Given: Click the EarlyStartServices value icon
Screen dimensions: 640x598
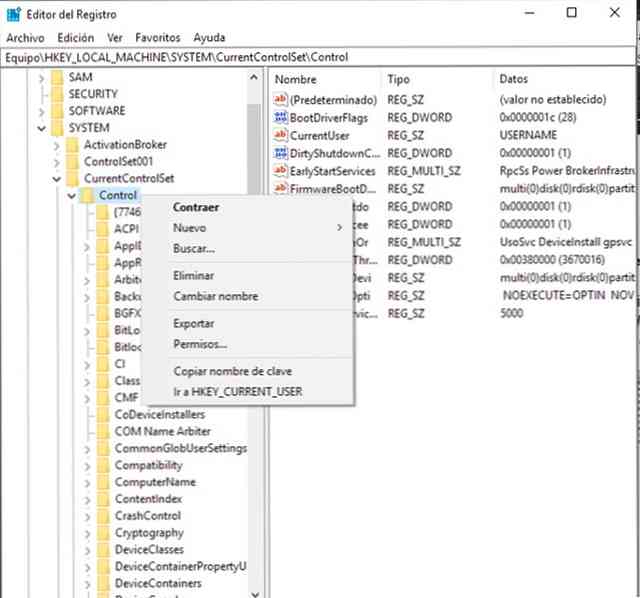Looking at the screenshot, I should click(x=280, y=172).
